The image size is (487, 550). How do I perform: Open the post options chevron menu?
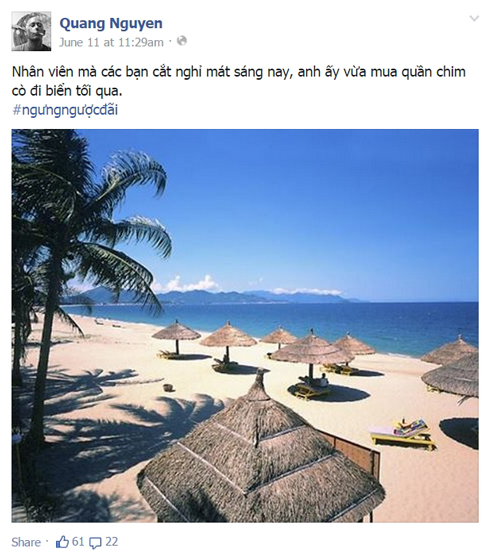click(474, 18)
